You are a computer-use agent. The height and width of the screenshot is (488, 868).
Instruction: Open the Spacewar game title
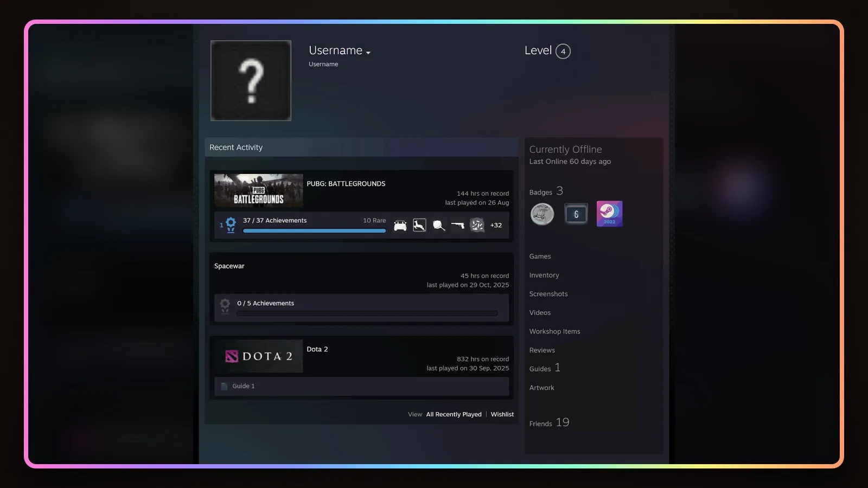click(x=229, y=266)
